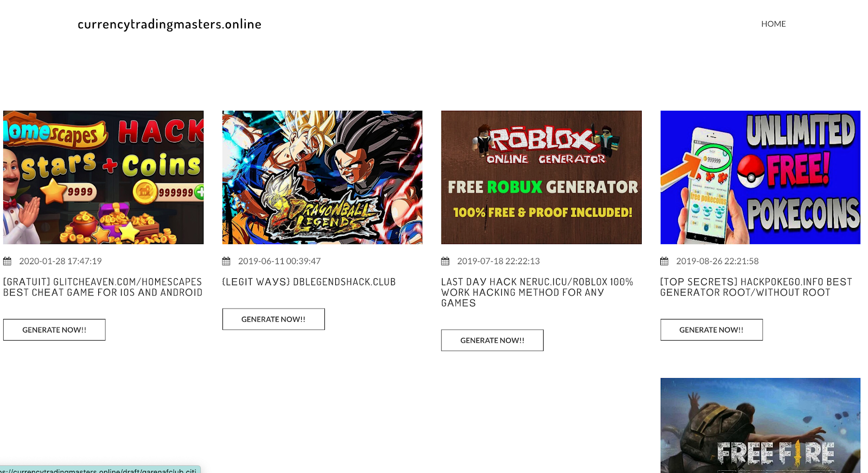Go to the HOME menu item

pyautogui.click(x=773, y=24)
